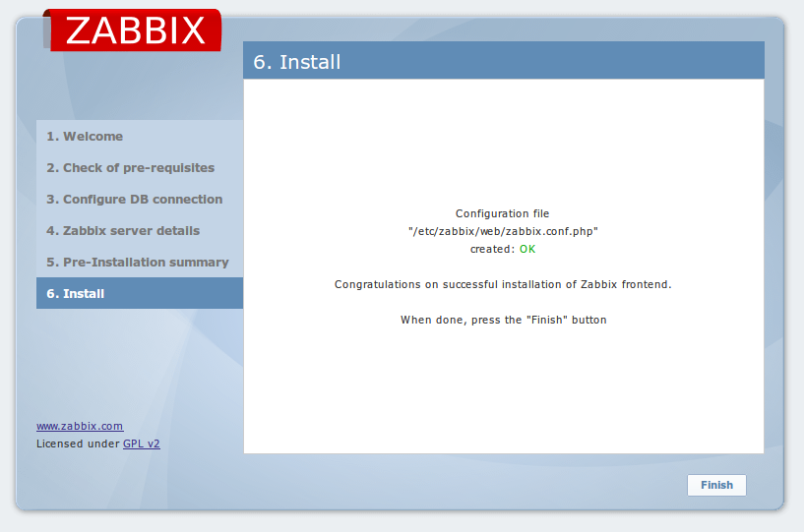Open the GPL v2 license link
The image size is (804, 532).
click(142, 443)
